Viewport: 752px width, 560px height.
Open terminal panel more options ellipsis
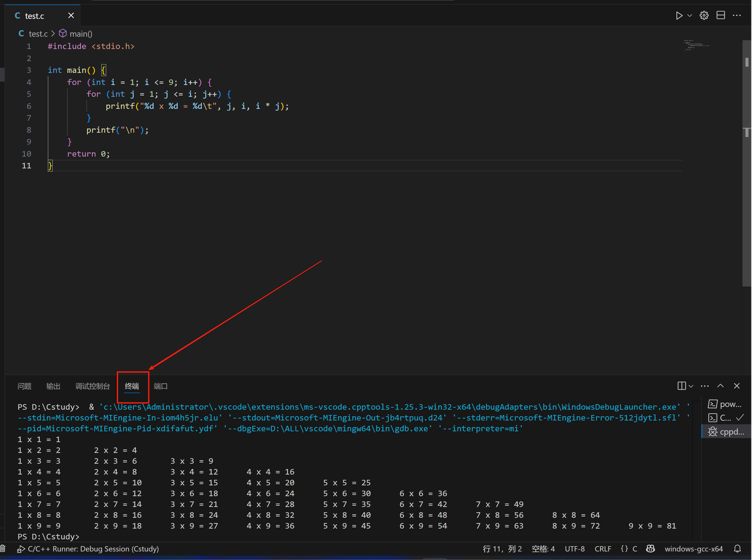[x=705, y=386]
